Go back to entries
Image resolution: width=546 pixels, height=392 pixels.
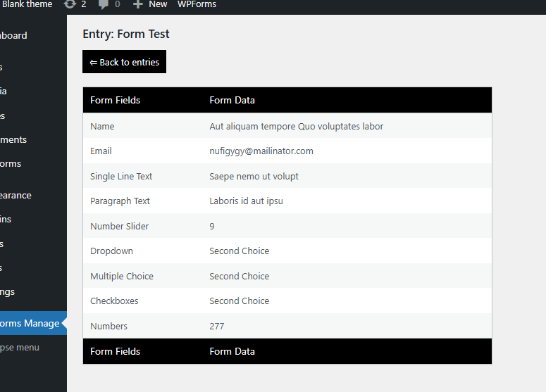click(x=124, y=62)
